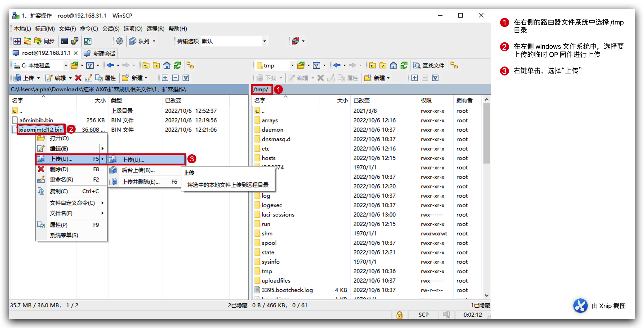Select 上传(U)... in the submenu

point(147,160)
